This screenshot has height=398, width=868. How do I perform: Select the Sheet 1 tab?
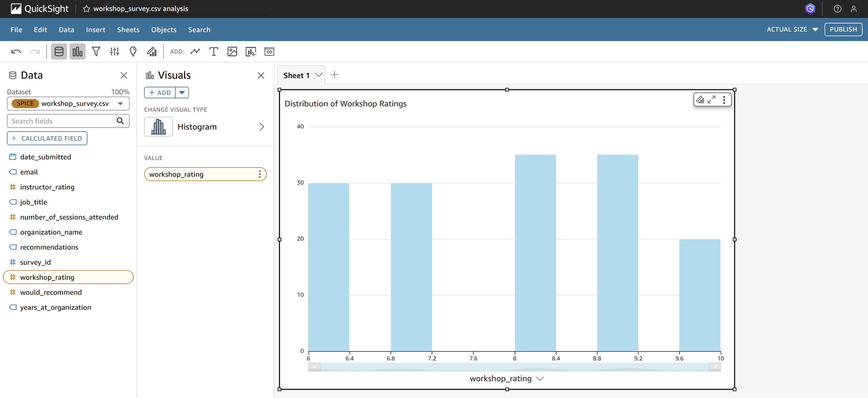click(296, 75)
